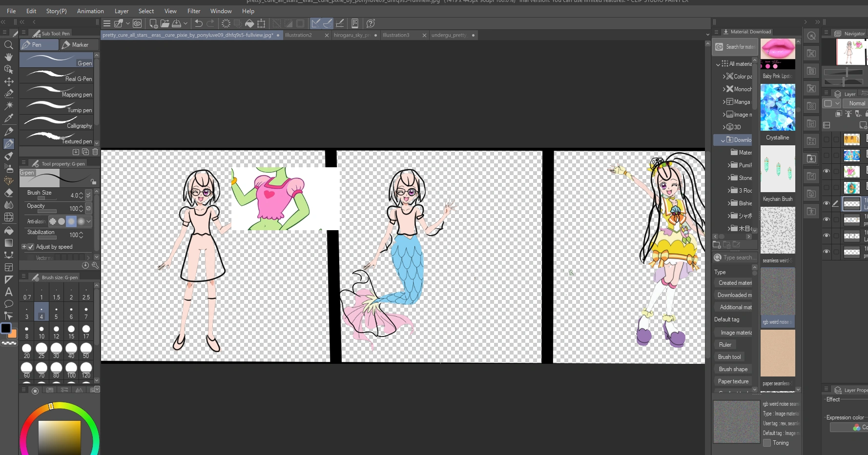Image resolution: width=868 pixels, height=455 pixels.
Task: Select the Move layer tool
Action: pyautogui.click(x=8, y=81)
